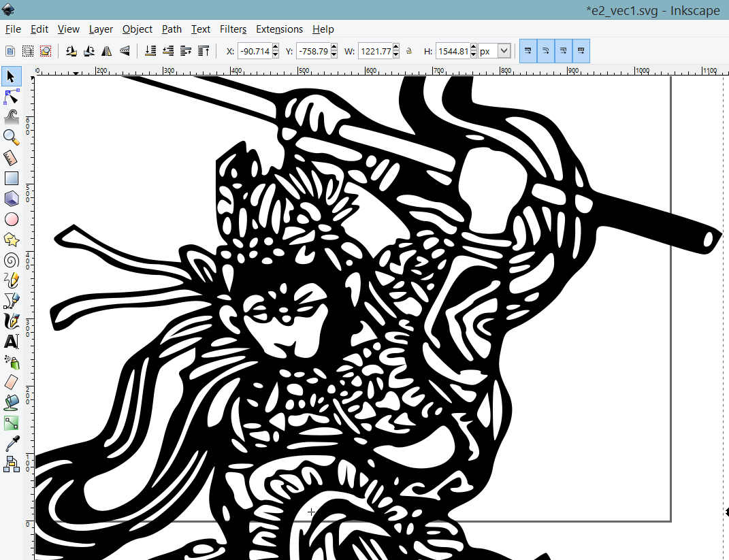This screenshot has width=729, height=560.
Task: Open the Filters menu
Action: tap(233, 29)
